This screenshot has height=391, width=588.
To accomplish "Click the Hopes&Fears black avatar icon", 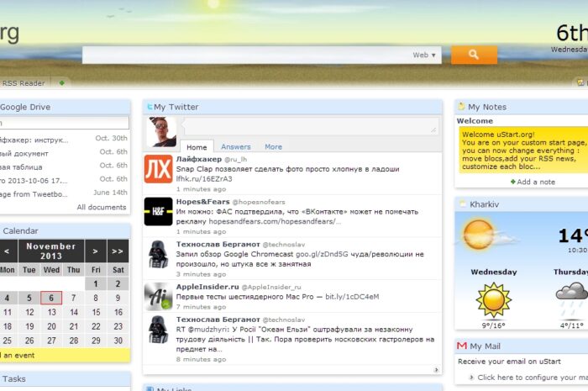I will (x=158, y=211).
